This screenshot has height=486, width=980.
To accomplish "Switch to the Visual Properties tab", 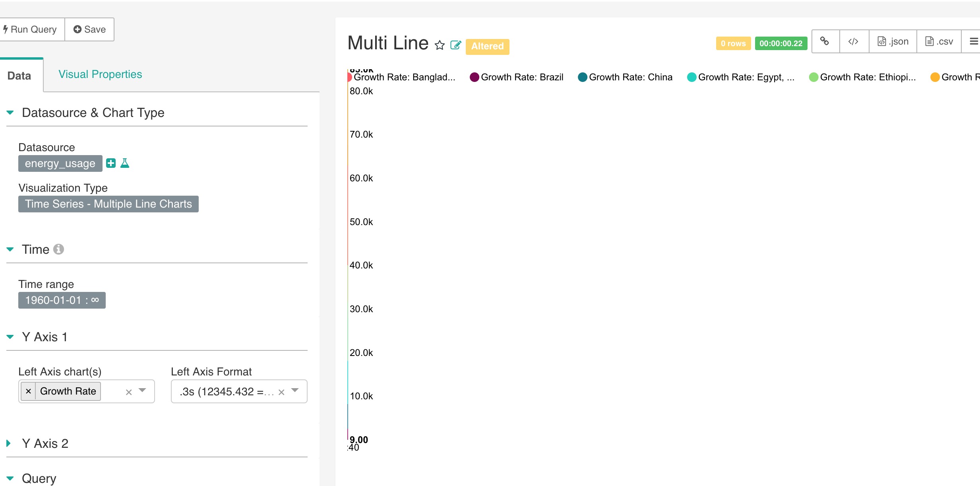I will tap(100, 74).
